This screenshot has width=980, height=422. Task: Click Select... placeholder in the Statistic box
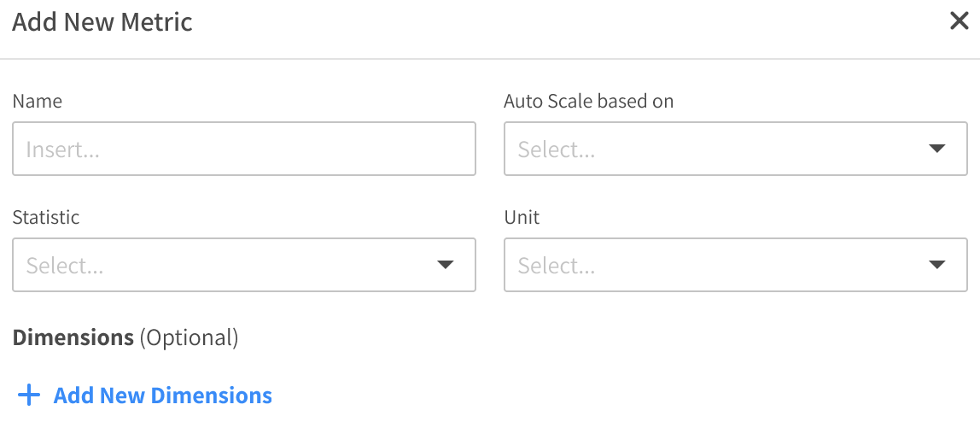pos(65,267)
